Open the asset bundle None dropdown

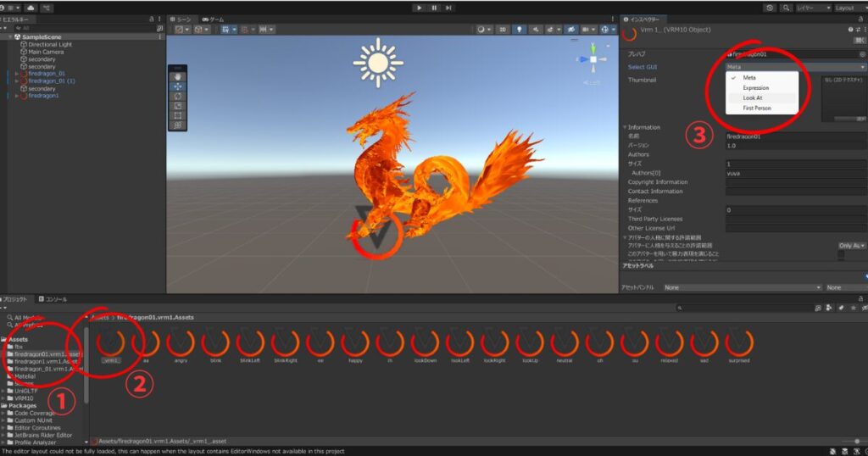(x=743, y=288)
